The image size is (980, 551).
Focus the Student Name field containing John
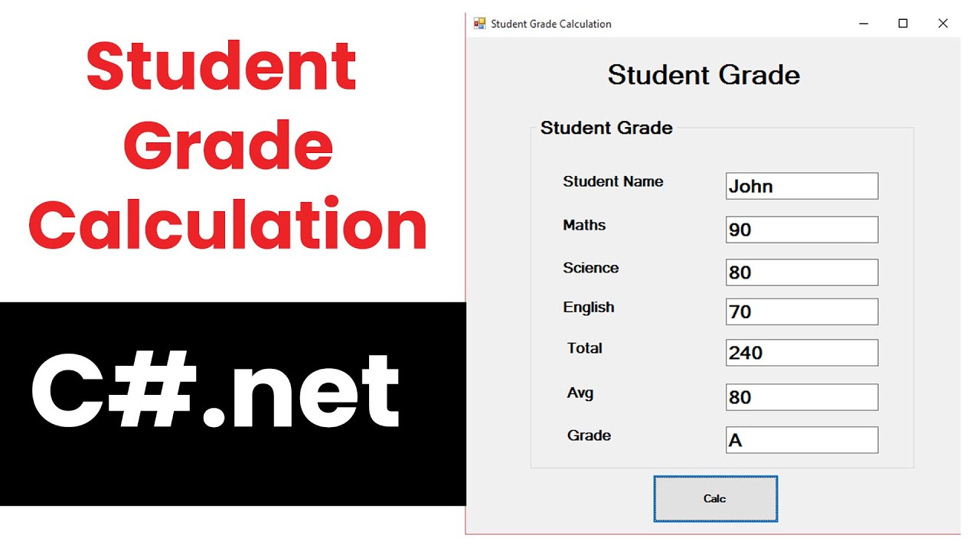pos(802,186)
